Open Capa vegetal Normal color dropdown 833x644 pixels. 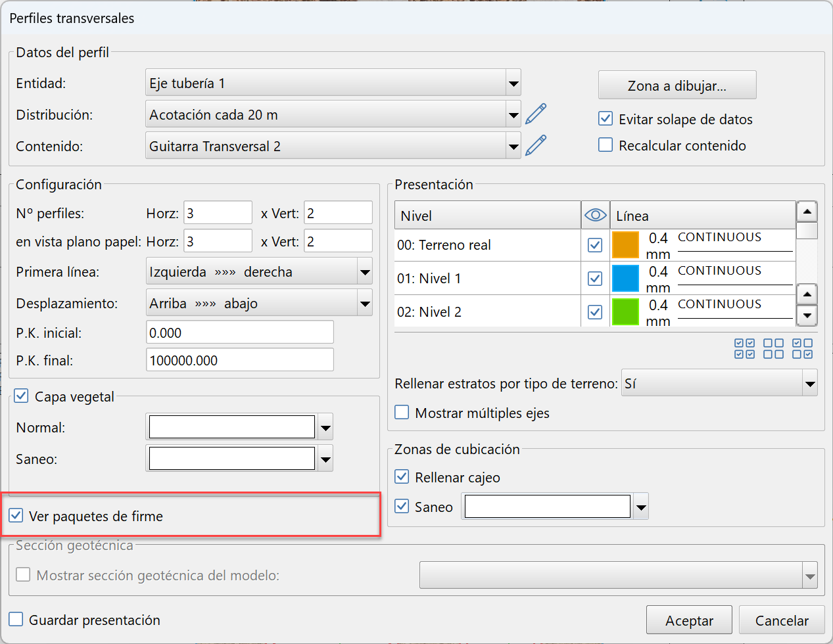(x=325, y=427)
